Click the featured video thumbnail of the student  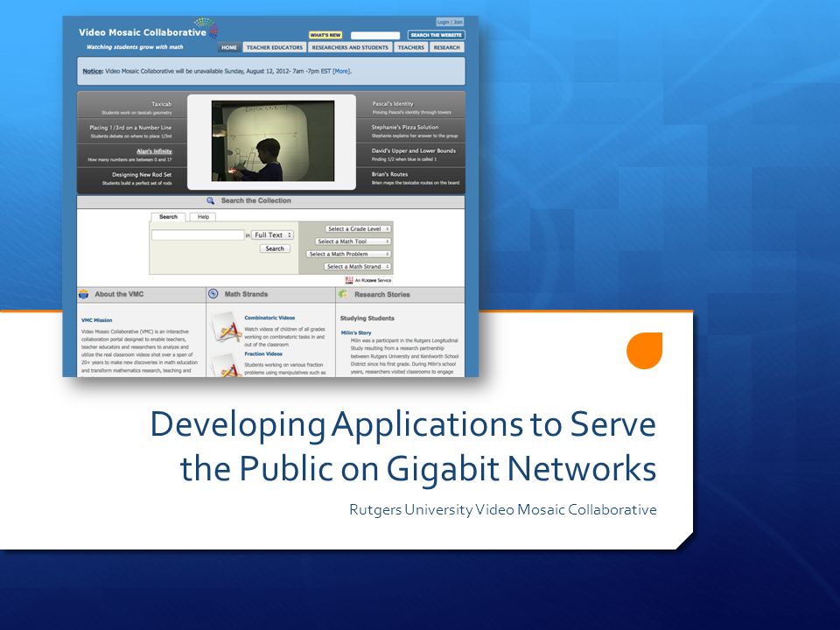(273, 141)
